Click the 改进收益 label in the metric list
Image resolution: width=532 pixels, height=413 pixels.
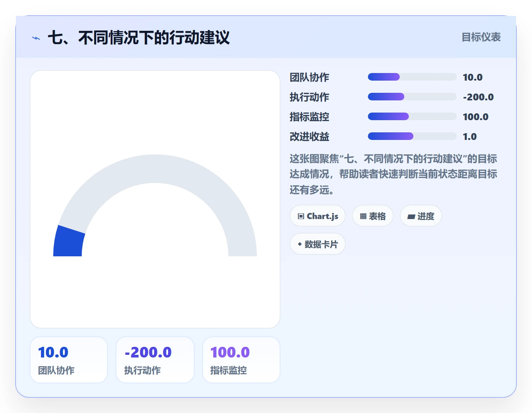coord(309,137)
